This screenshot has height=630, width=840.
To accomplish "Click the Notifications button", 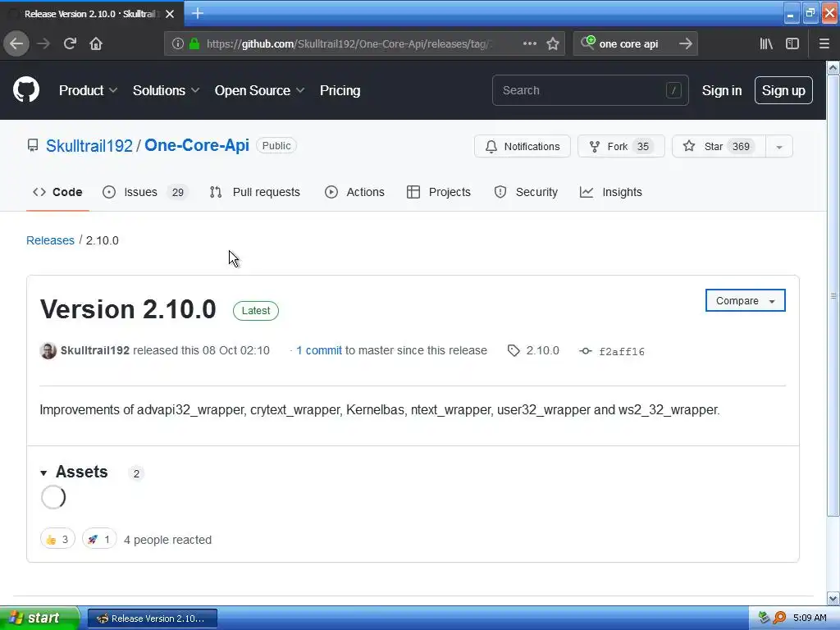I will [x=523, y=147].
